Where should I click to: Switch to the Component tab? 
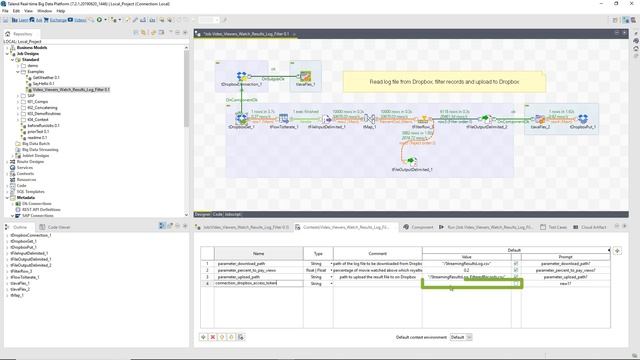(418, 227)
